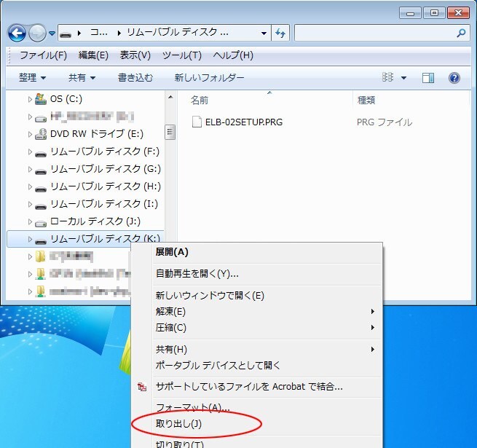Expand the OS (C:) tree node

[x=30, y=99]
